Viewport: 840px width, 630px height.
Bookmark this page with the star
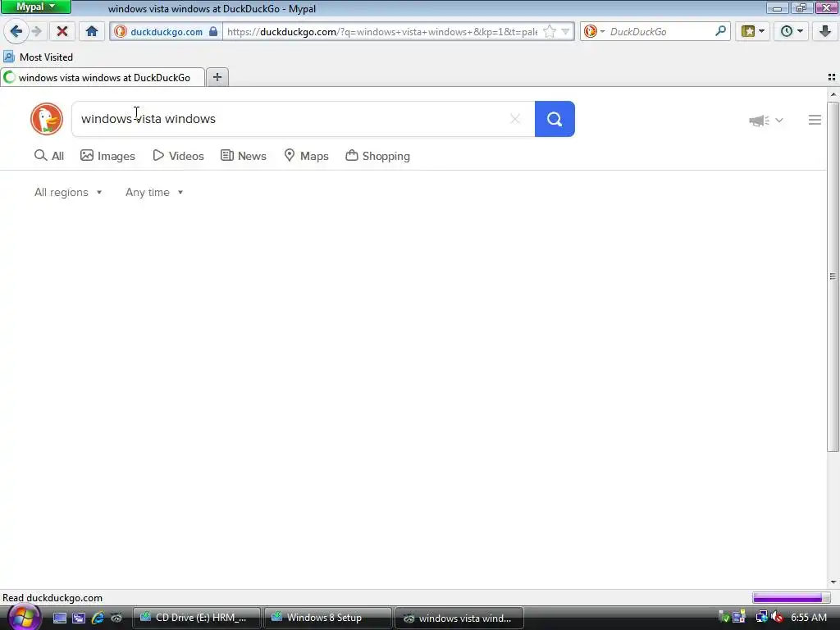coord(549,32)
